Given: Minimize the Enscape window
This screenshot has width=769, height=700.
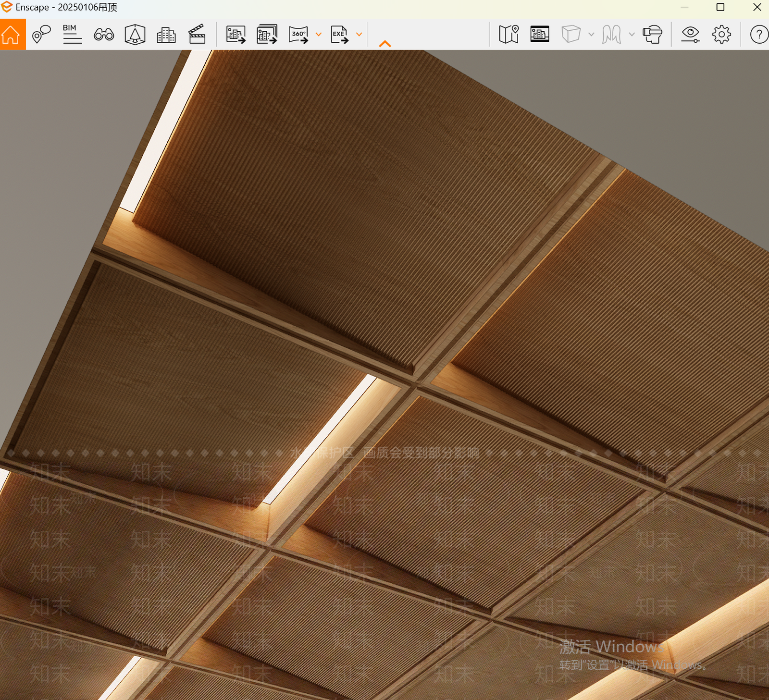Looking at the screenshot, I should coord(685,7).
